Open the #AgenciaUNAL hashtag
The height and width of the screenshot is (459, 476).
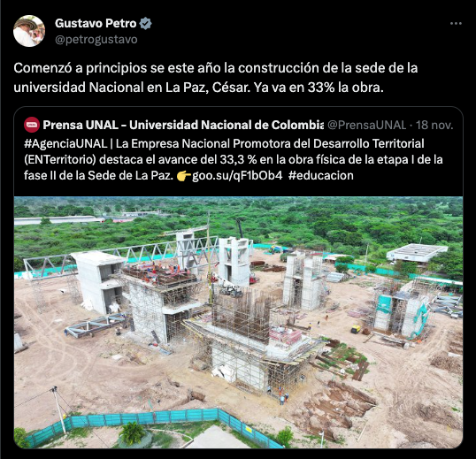pyautogui.click(x=65, y=143)
